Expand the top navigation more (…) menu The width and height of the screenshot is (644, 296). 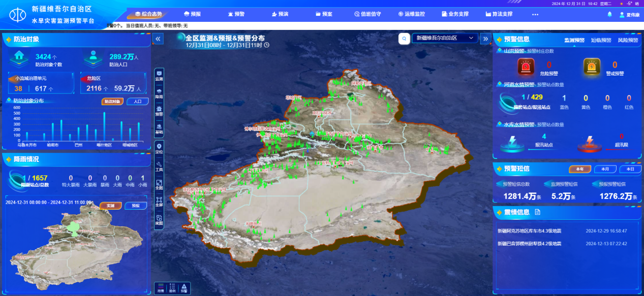(x=535, y=14)
